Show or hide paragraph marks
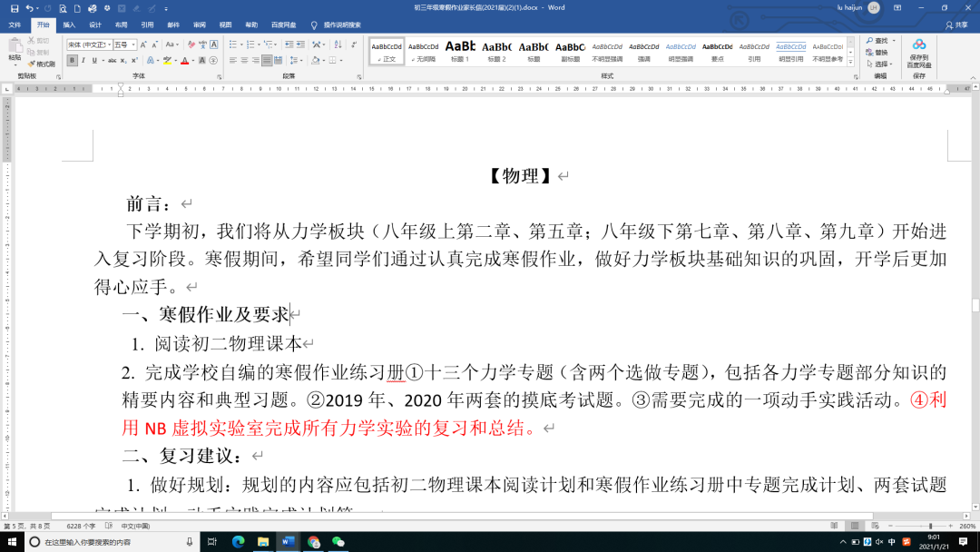 (354, 44)
